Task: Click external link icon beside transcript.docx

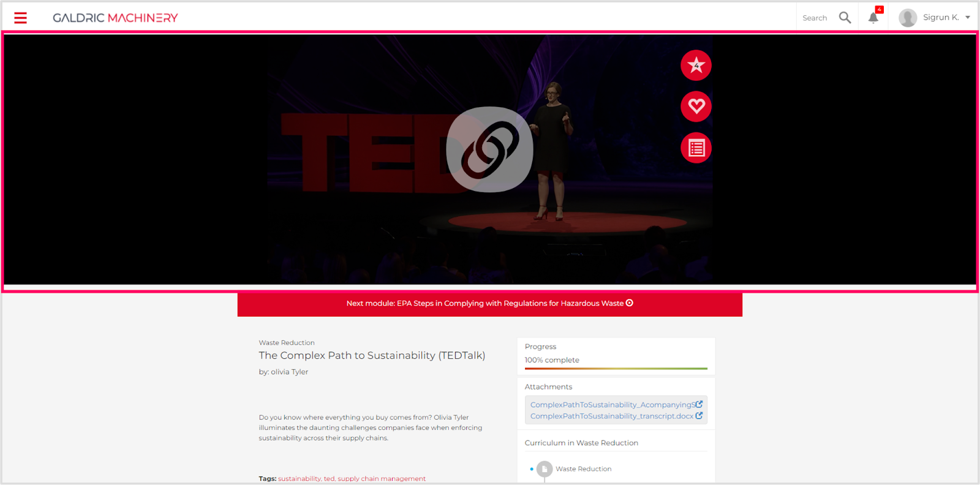Action: coord(699,416)
